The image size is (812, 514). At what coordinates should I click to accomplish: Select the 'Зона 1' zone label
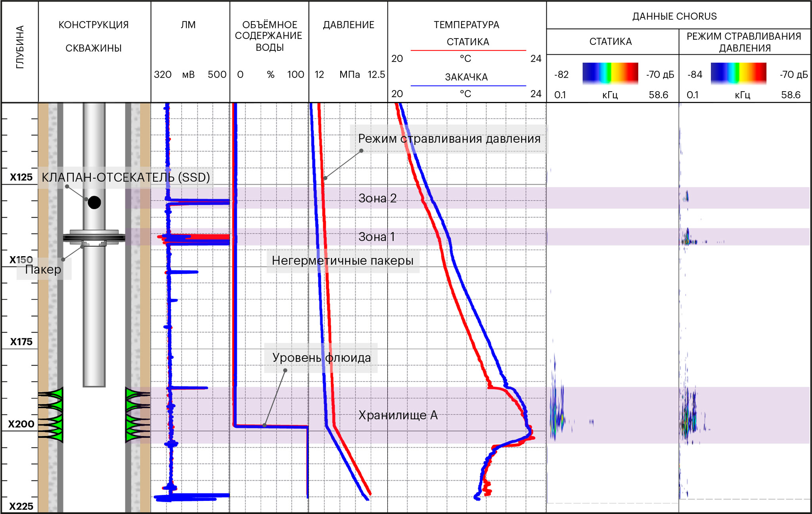pos(376,237)
